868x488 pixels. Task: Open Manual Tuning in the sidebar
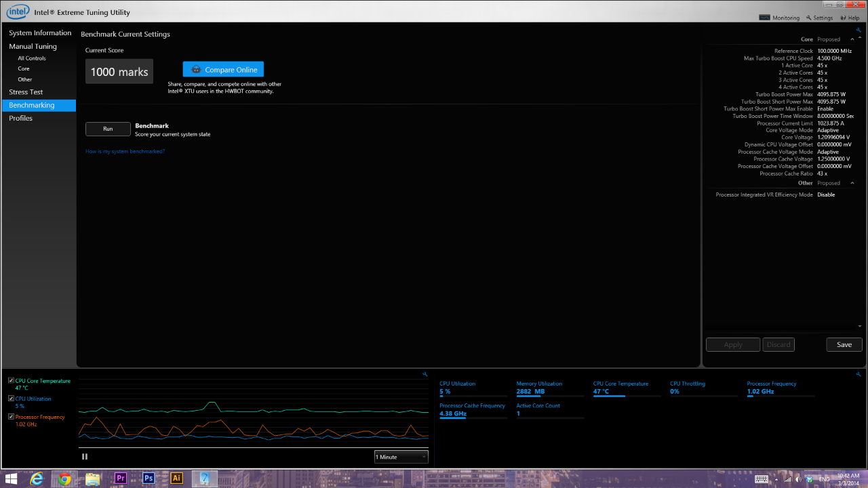tap(33, 47)
